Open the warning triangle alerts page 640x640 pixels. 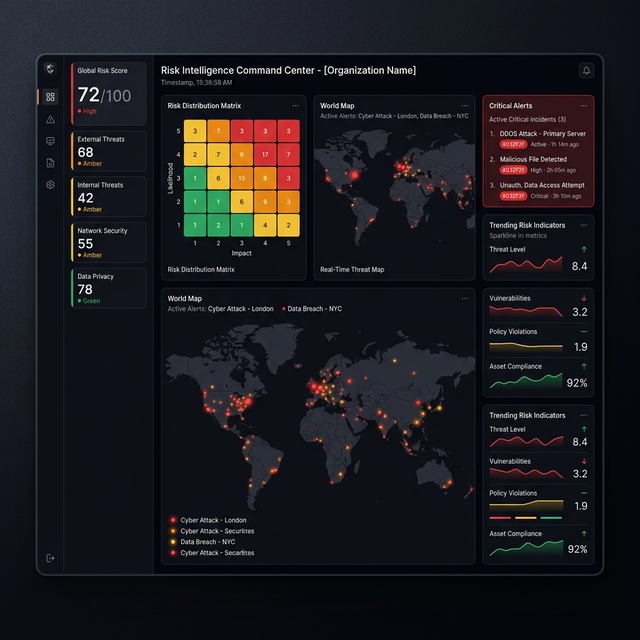[x=50, y=119]
